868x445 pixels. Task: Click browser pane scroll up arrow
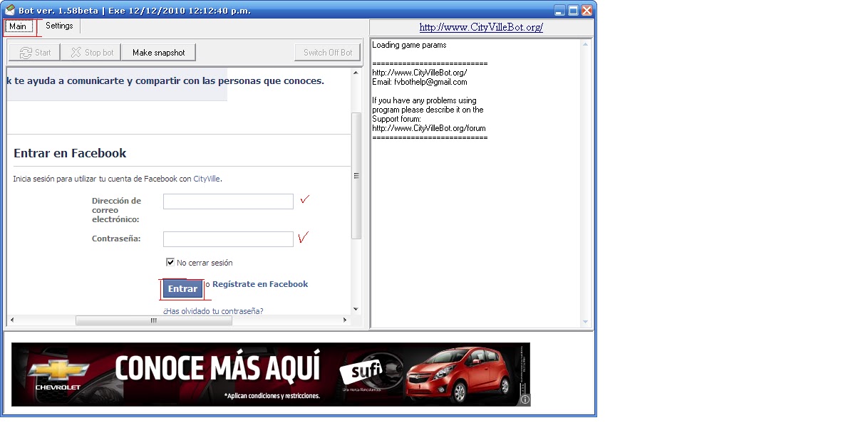click(356, 73)
